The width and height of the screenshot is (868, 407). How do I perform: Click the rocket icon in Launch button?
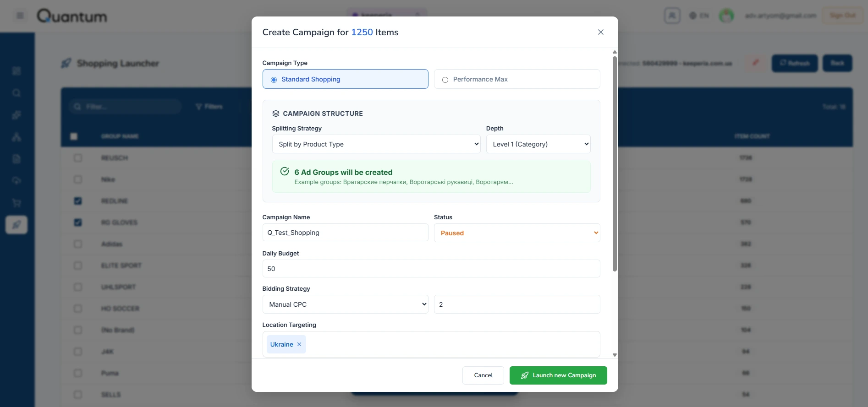525,375
